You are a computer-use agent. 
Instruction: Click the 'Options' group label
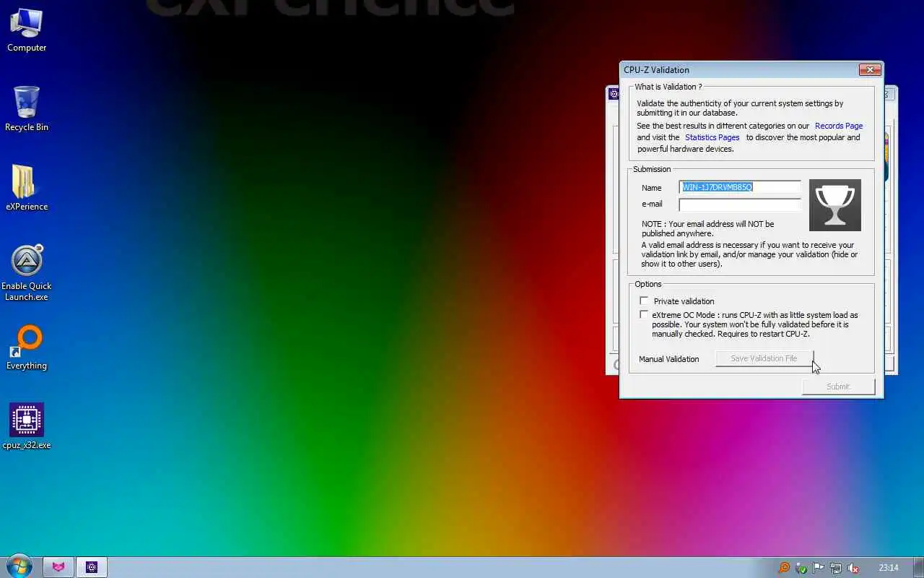[648, 284]
